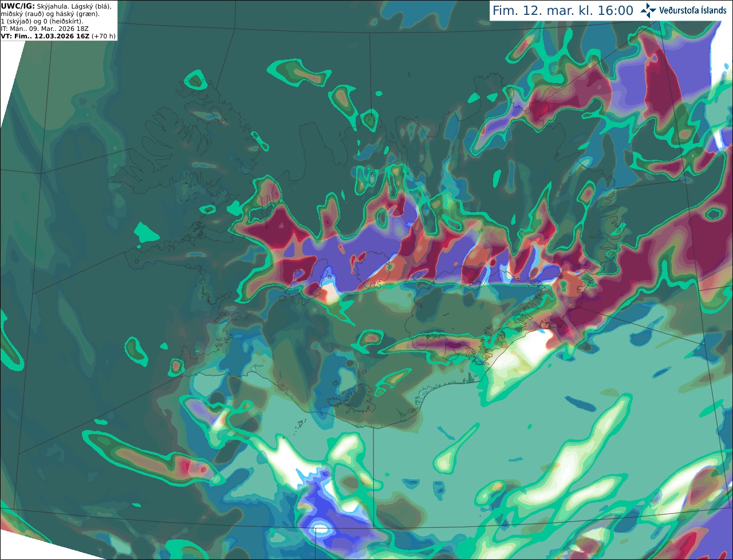Click the 'VT: Fim.. 12.03.2026 16Z' valid time
This screenshot has width=733, height=560.
45,36
